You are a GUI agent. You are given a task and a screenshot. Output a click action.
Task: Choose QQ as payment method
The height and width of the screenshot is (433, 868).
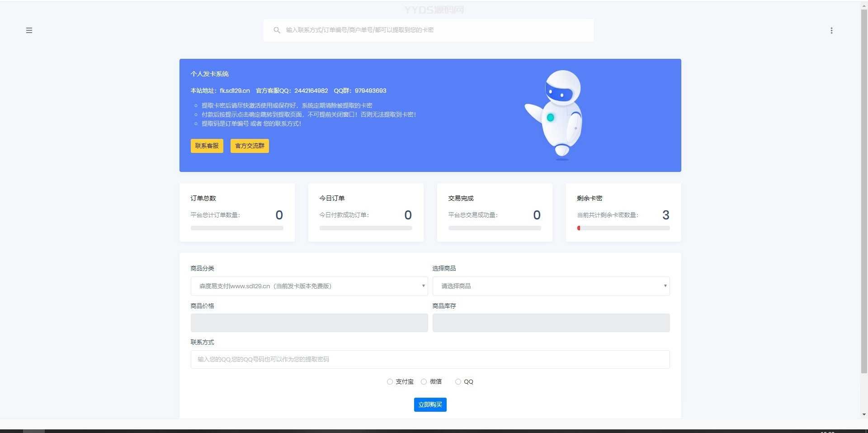458,382
